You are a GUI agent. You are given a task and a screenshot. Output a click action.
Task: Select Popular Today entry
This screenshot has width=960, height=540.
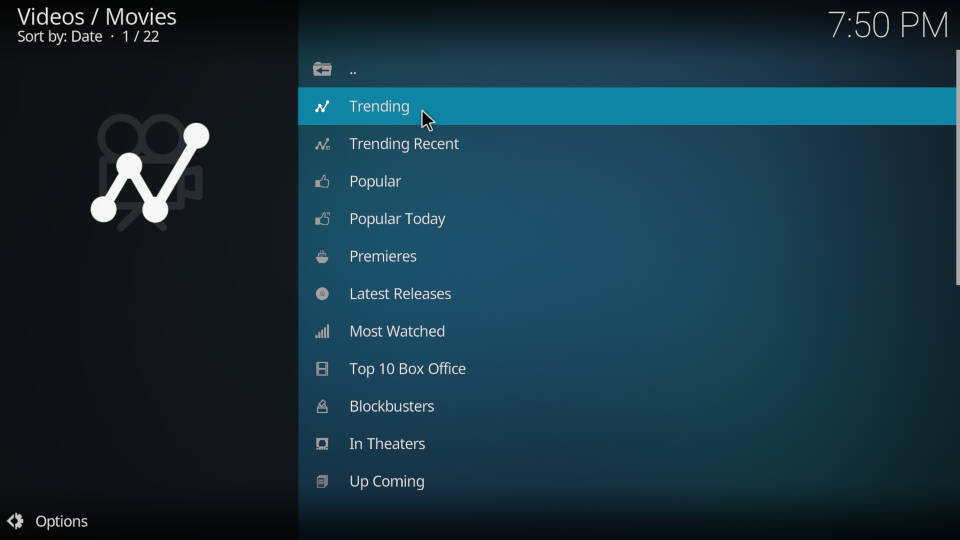tap(626, 219)
